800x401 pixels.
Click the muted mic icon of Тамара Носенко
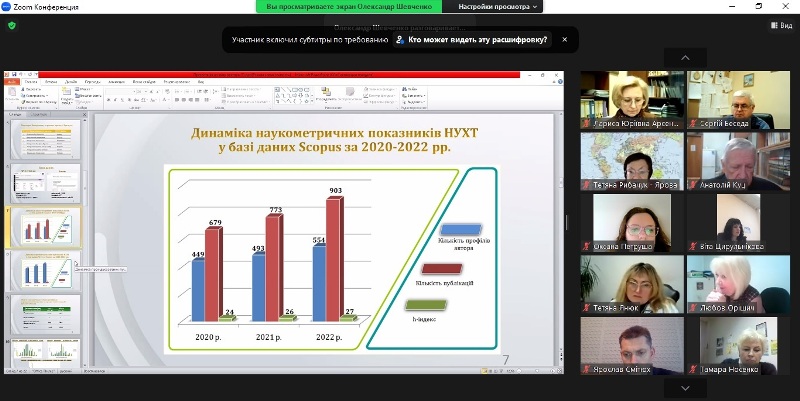(693, 369)
